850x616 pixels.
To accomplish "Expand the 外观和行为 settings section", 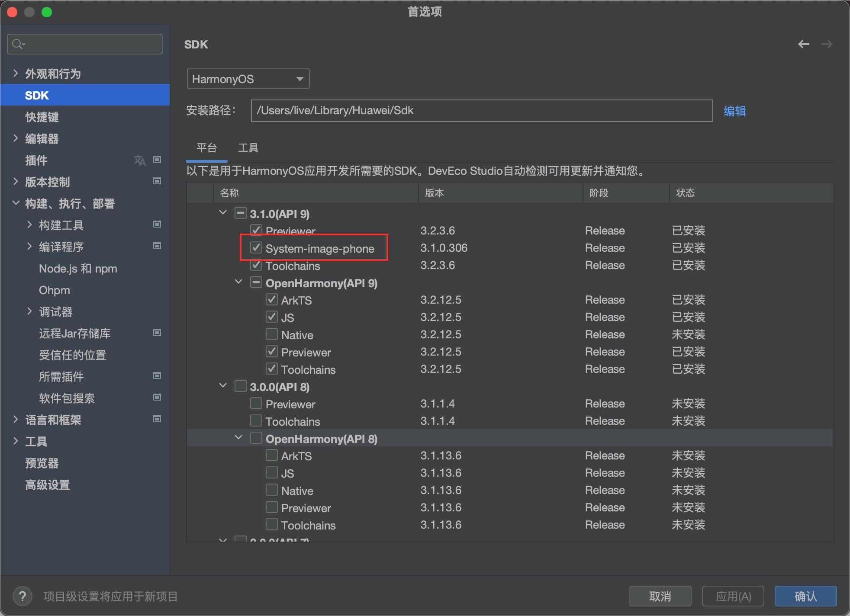I will click(x=16, y=73).
